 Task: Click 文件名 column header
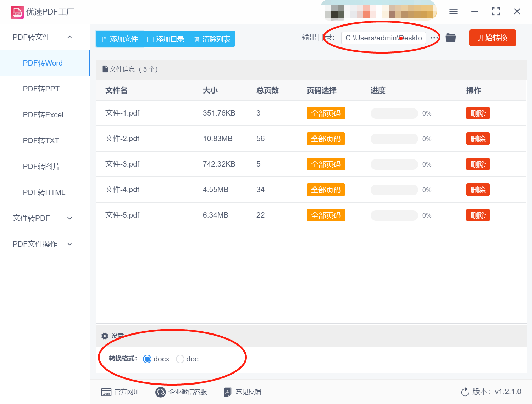coord(116,90)
